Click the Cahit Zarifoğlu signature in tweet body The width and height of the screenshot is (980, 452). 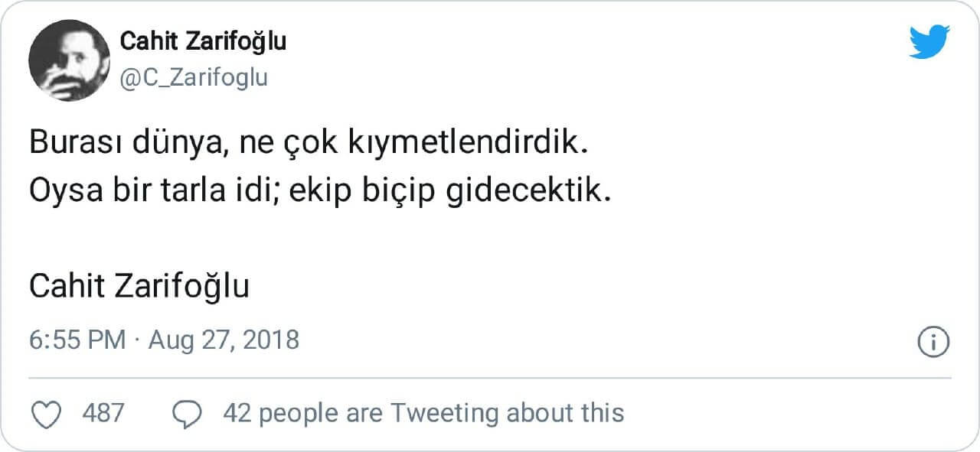139,287
